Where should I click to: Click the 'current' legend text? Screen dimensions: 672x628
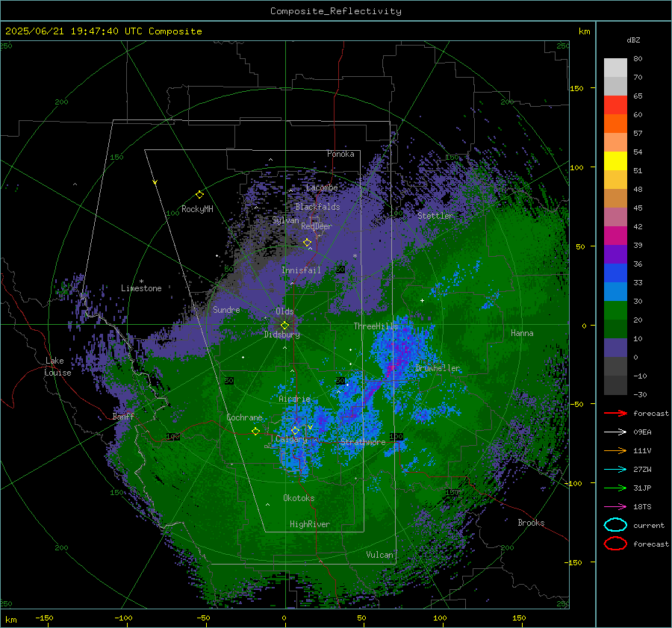[649, 525]
